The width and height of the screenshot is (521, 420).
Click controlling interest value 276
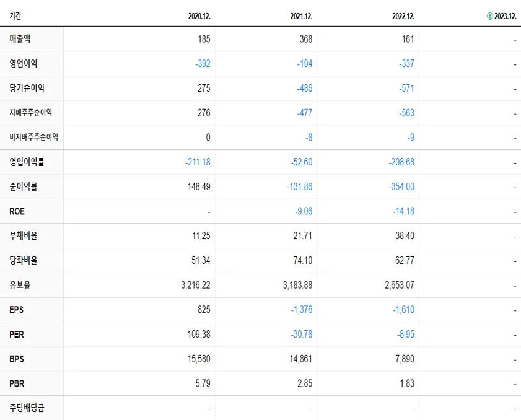tap(204, 113)
